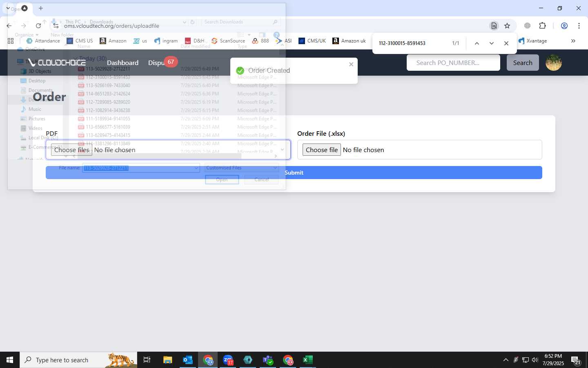
Task: Open the ingram bookmark
Action: (166, 41)
